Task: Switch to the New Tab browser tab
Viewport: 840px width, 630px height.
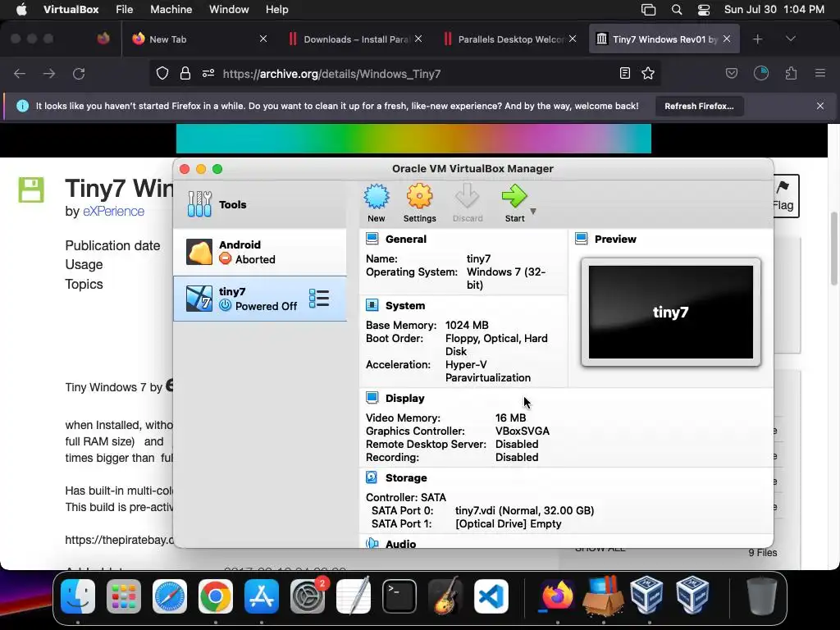Action: tap(199, 39)
